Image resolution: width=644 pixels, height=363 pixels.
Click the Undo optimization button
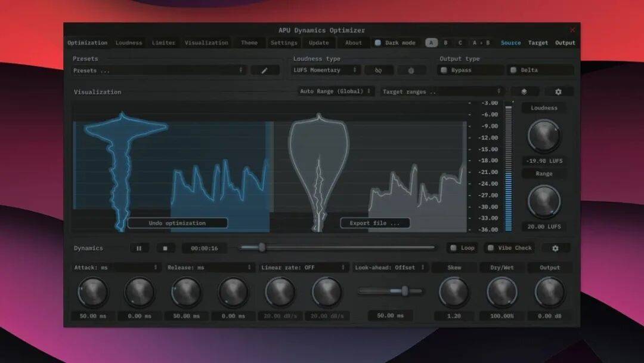(x=178, y=222)
